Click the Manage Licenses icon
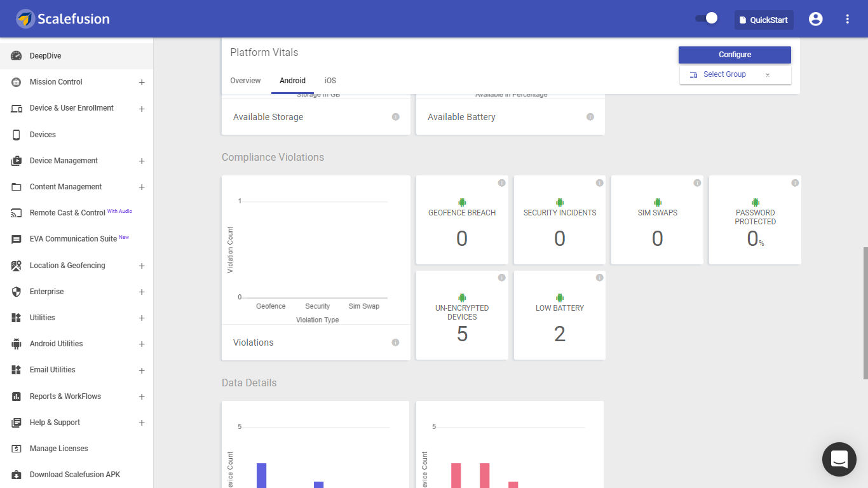The image size is (868, 488). [x=17, y=449]
